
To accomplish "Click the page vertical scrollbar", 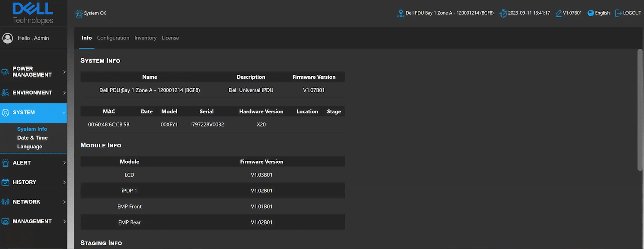I will coord(640,110).
